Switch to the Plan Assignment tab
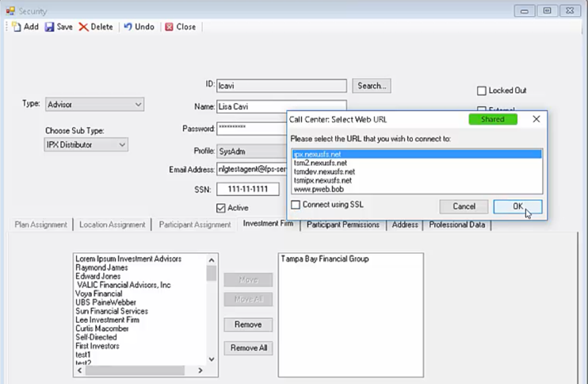Screen dimensions: 588x384 pos(40,225)
